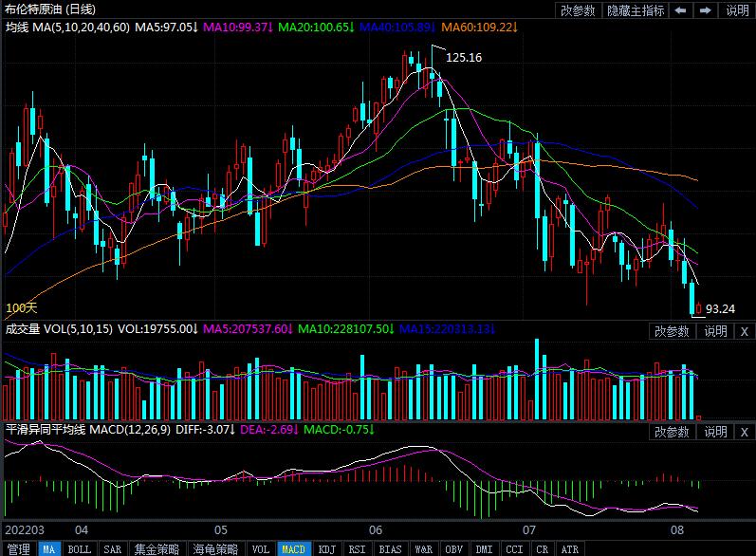Image resolution: width=756 pixels, height=556 pixels.
Task: Open parameter settings for the volume panel
Action: tap(673, 331)
